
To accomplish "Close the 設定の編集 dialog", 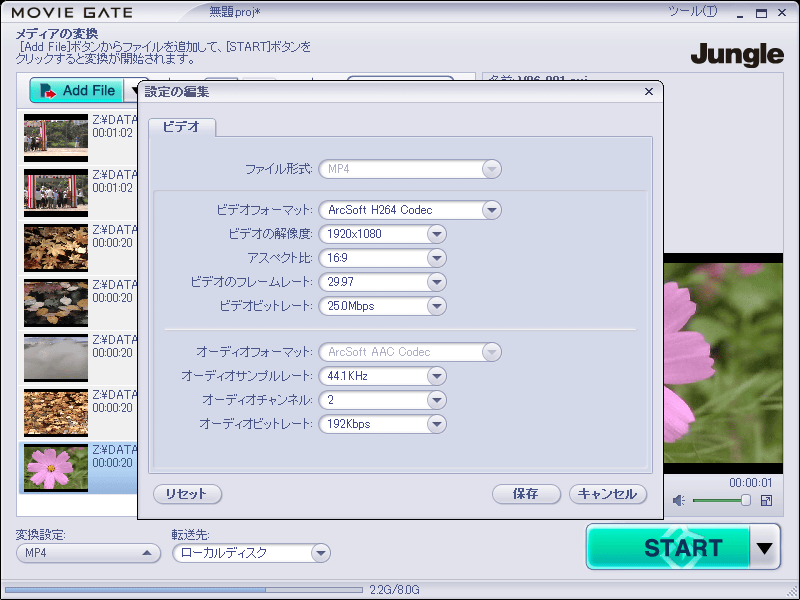I will [x=648, y=91].
